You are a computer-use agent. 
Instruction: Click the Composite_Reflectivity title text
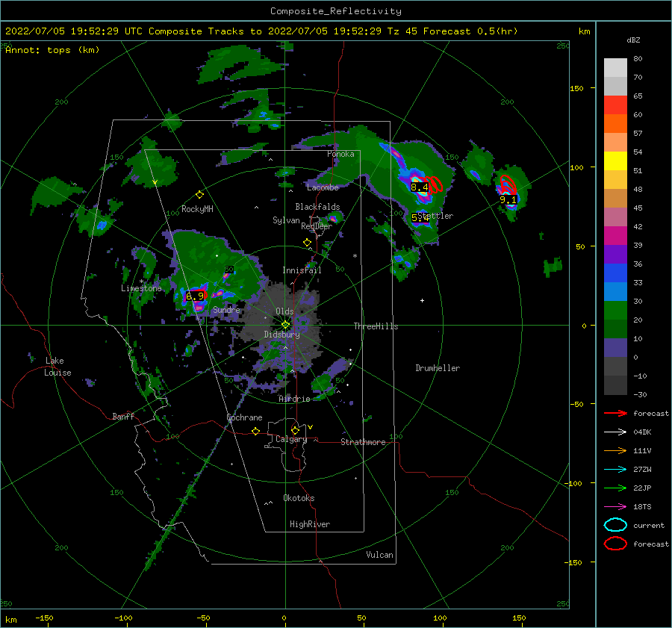336,11
